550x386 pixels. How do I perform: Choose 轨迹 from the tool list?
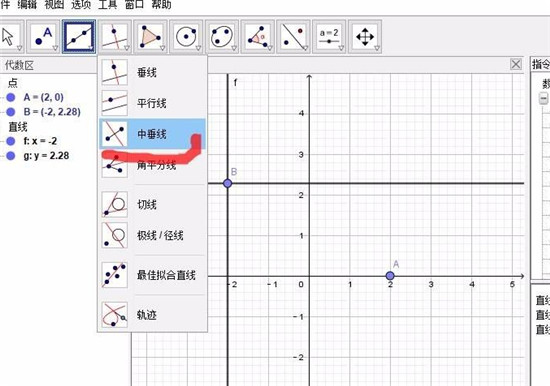pos(152,315)
